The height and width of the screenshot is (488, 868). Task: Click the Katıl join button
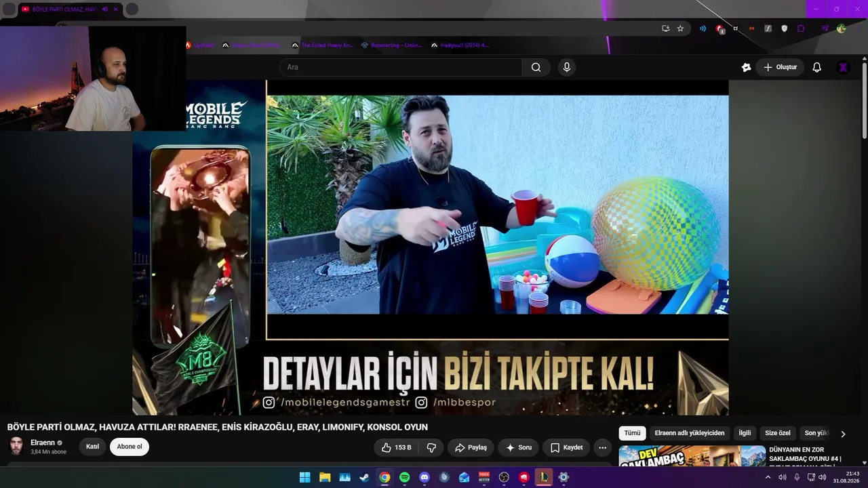coord(93,447)
